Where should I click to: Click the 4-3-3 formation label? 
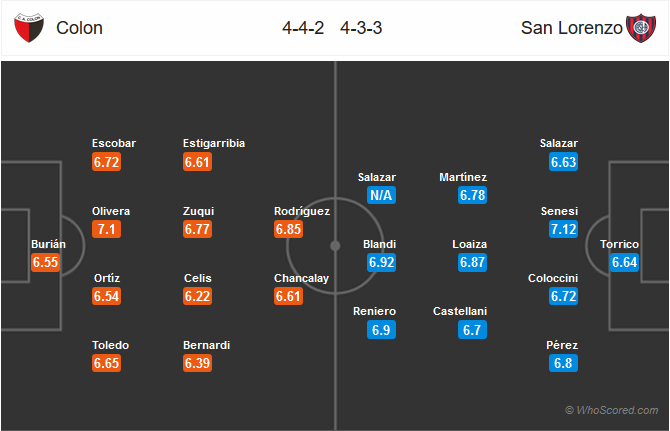click(361, 28)
